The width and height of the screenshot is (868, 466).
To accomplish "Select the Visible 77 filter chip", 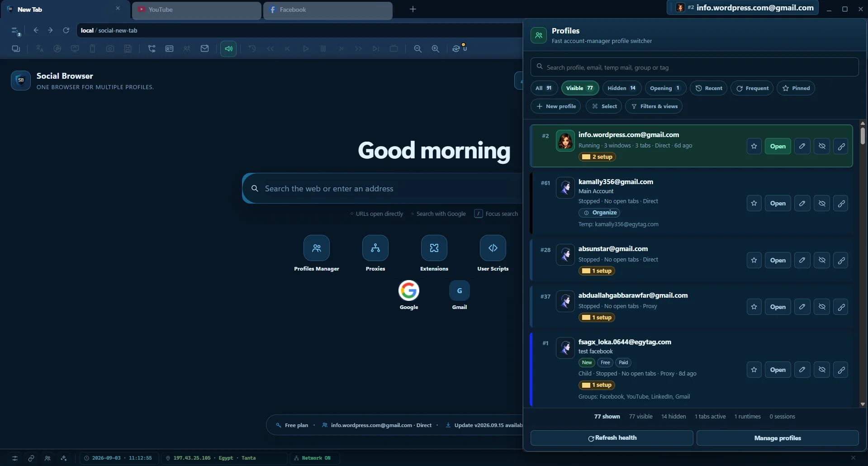I will (580, 88).
